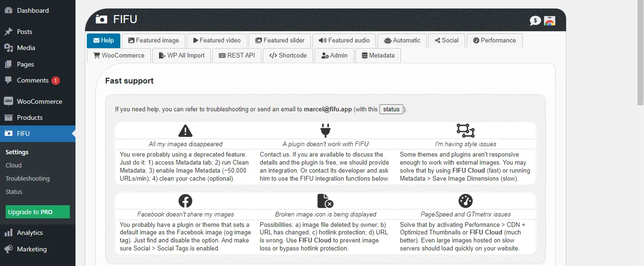
Task: Open the Help tab
Action: 103,41
